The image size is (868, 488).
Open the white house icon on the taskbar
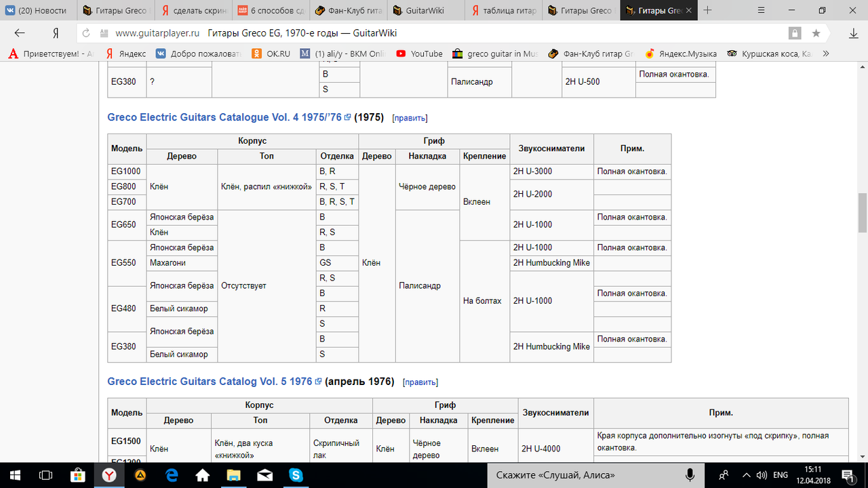[202, 474]
